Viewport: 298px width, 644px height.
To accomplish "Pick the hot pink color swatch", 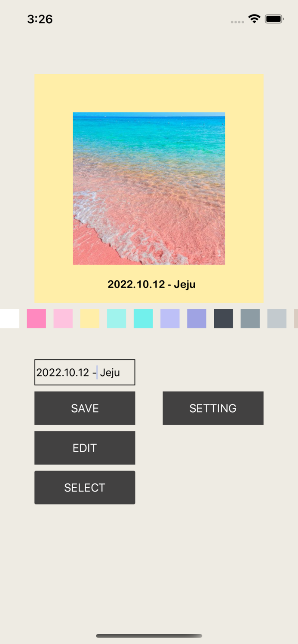I will click(36, 319).
